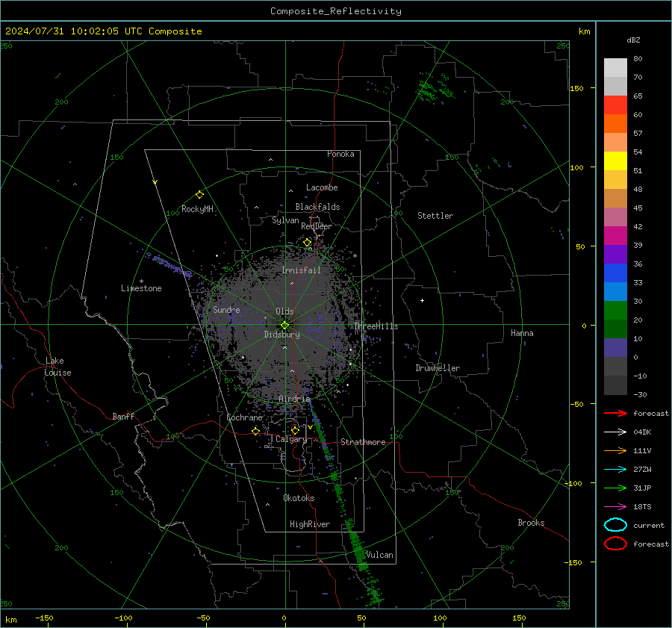Click the Lacombe city label
This screenshot has width=672, height=628.
point(322,187)
